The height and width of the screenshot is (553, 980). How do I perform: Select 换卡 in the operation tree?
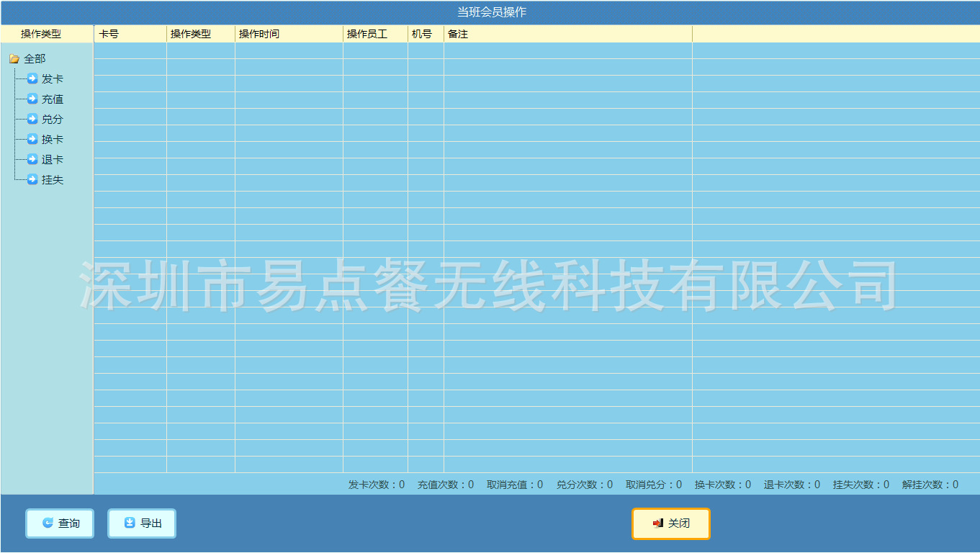point(53,140)
